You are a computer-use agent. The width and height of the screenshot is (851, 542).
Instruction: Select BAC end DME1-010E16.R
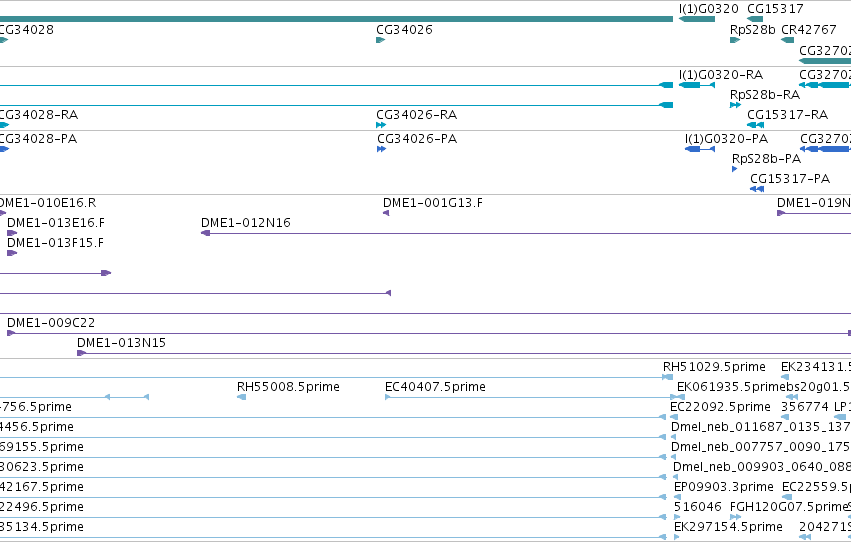48,203
